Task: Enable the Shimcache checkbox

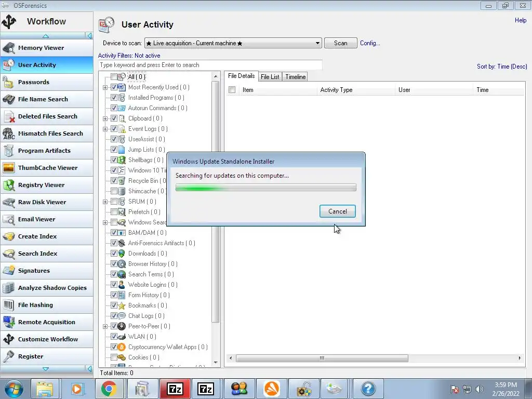Action: [x=114, y=191]
